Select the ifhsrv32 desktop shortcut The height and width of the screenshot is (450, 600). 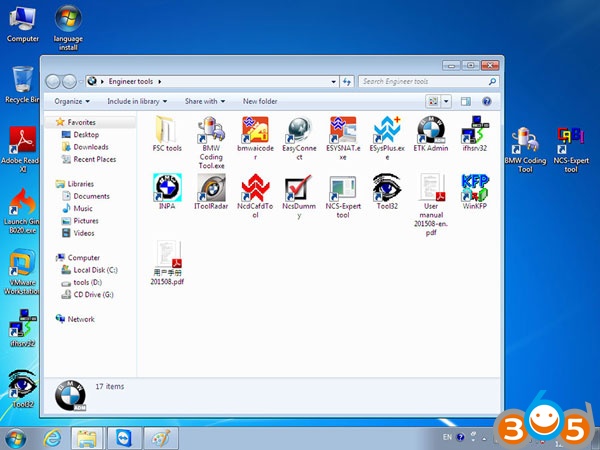pyautogui.click(x=23, y=328)
